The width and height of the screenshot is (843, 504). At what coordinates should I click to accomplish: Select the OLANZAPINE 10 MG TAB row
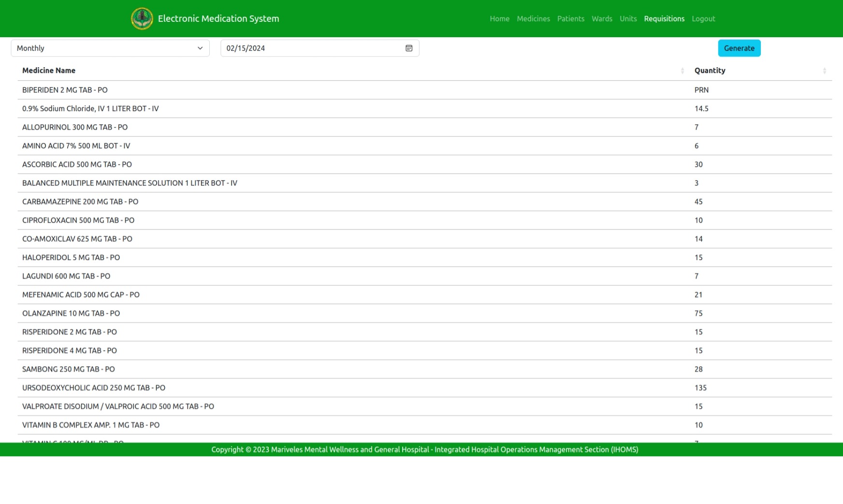[71, 313]
